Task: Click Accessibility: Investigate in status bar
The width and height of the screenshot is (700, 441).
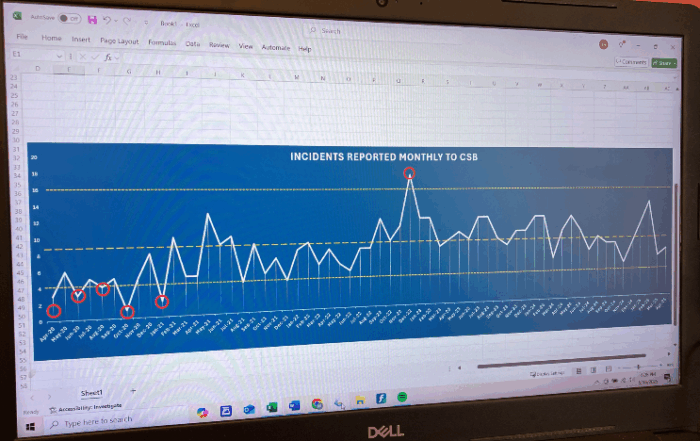Action: pyautogui.click(x=86, y=408)
